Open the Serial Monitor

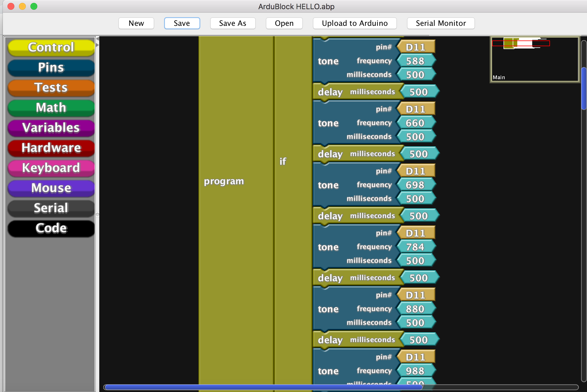(x=441, y=23)
